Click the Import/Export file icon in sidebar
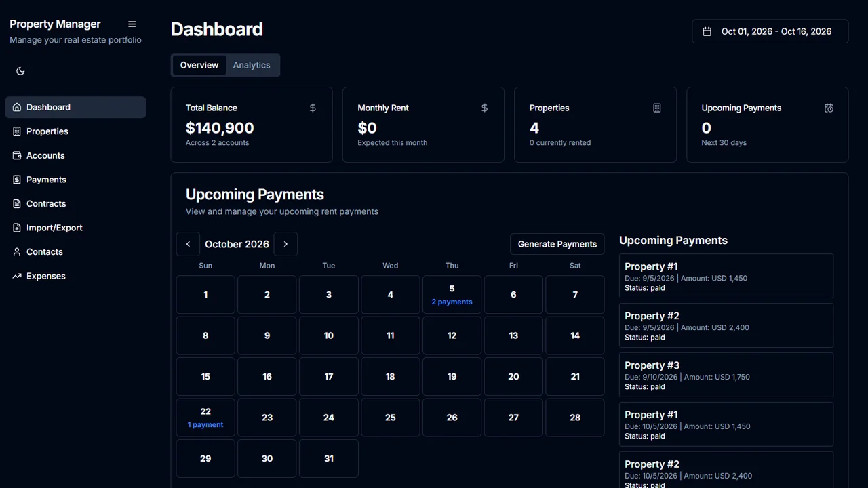The width and height of the screenshot is (868, 488). click(17, 228)
